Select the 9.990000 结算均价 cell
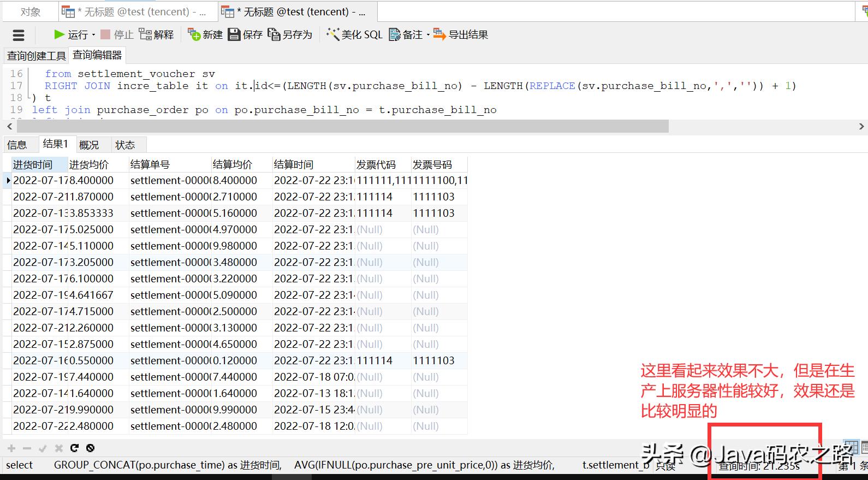Viewport: 868px width, 480px height. 242,410
